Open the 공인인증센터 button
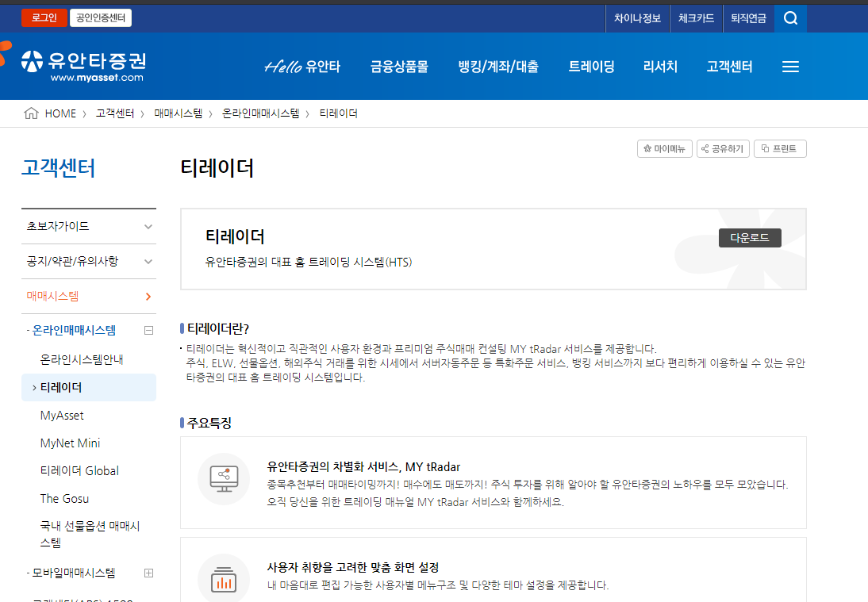This screenshot has height=602, width=868. click(x=101, y=17)
